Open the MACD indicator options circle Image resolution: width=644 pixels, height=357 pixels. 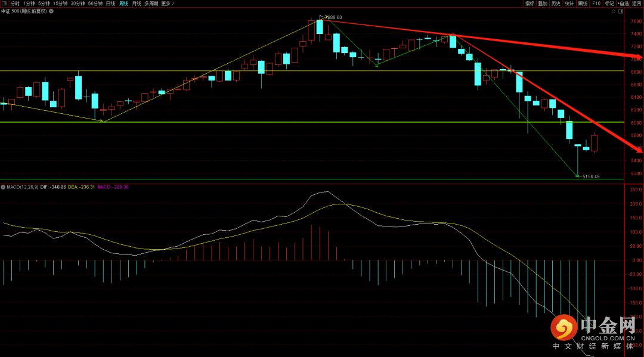tap(3, 187)
